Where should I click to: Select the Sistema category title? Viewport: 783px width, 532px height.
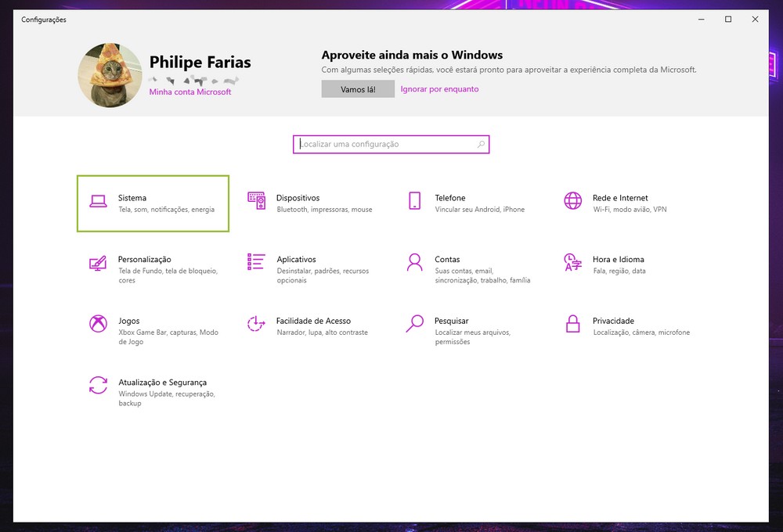point(132,198)
